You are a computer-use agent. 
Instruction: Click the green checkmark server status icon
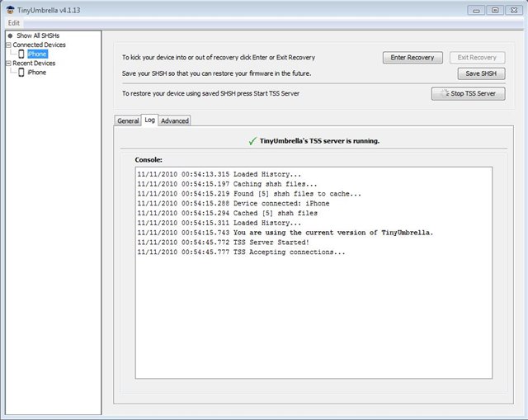pos(252,141)
